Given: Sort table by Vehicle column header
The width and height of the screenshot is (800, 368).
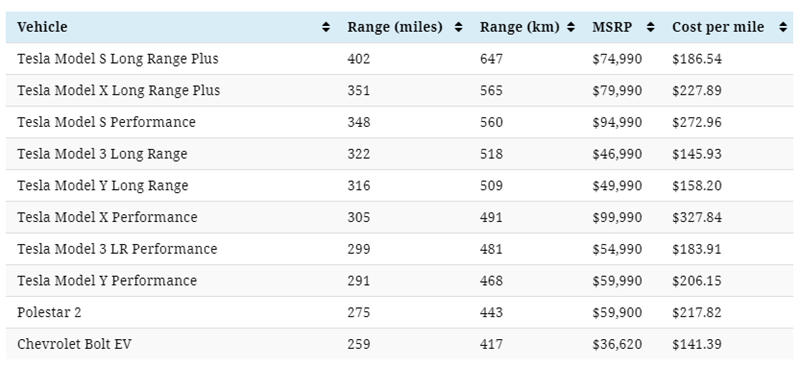Looking at the screenshot, I should 42,27.
